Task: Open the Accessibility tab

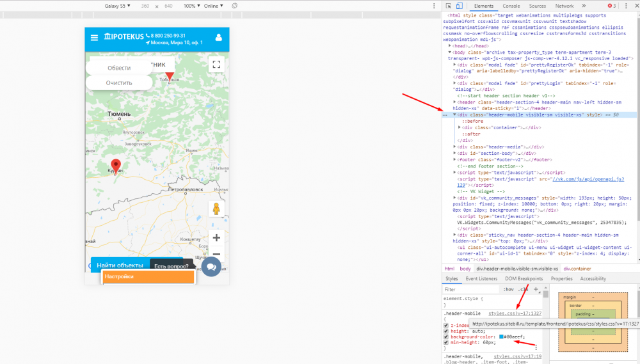Action: [x=593, y=279]
